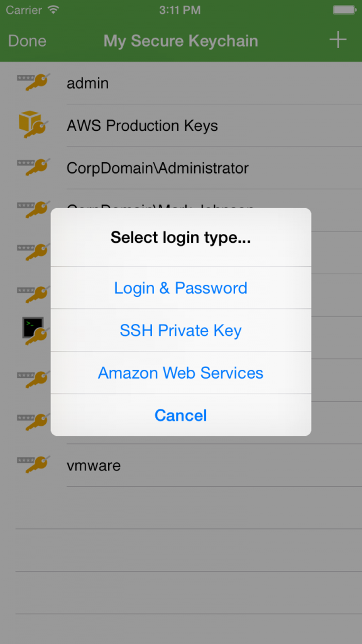362x644 pixels.
Task: Cancel the login type dialog
Action: [180, 415]
